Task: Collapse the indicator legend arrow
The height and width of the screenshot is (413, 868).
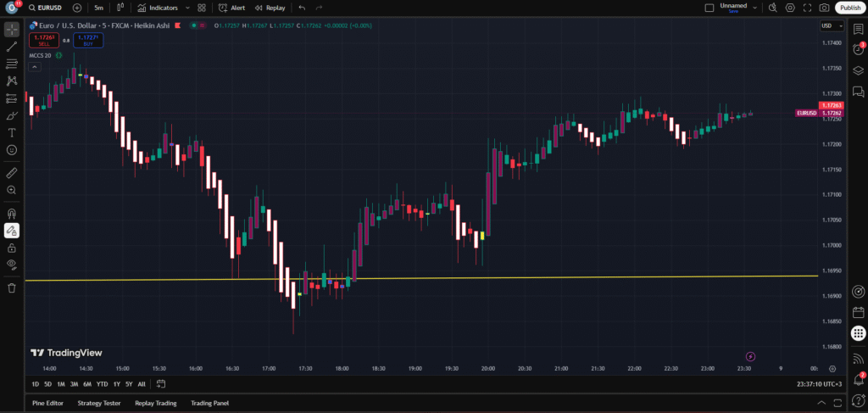Action: click(x=34, y=67)
